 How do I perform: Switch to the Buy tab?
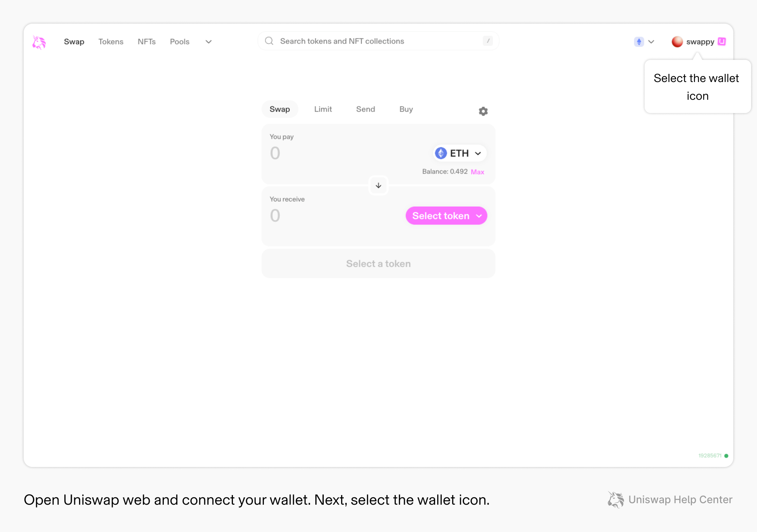(x=406, y=109)
